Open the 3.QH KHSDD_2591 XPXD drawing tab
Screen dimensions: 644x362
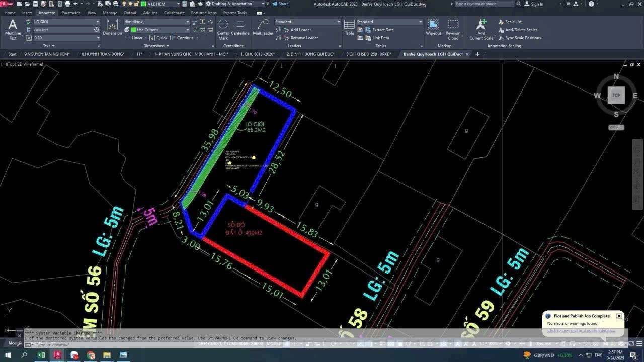pyautogui.click(x=368, y=54)
